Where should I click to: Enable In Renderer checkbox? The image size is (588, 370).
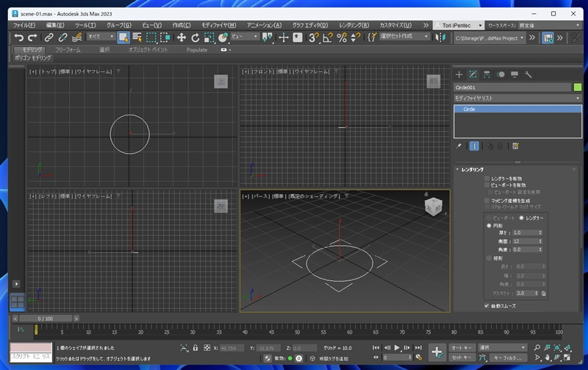tap(487, 179)
